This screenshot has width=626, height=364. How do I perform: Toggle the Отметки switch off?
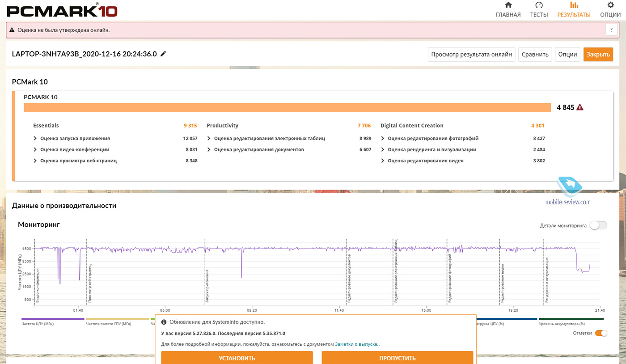click(x=601, y=333)
